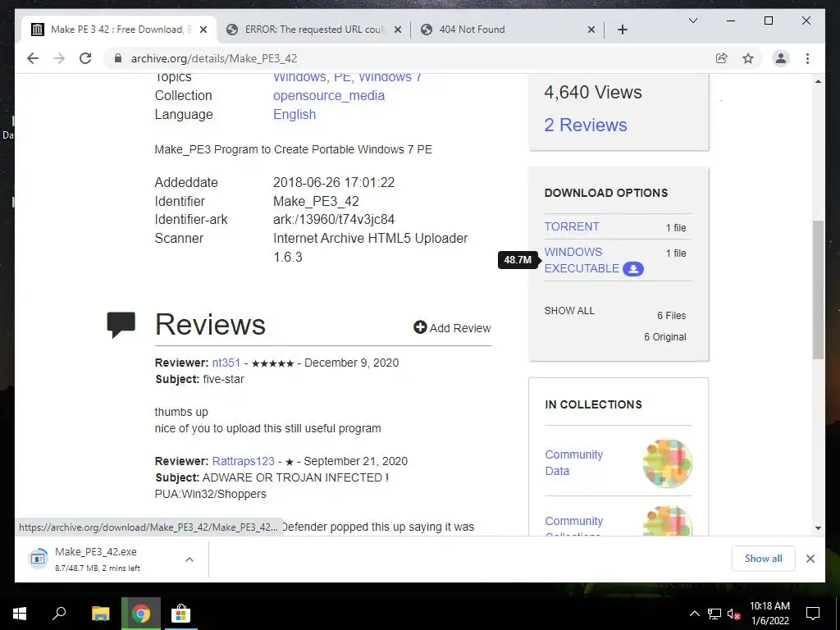This screenshot has height=630, width=840.
Task: Click the Reviews speech bubble icon
Action: click(x=121, y=325)
